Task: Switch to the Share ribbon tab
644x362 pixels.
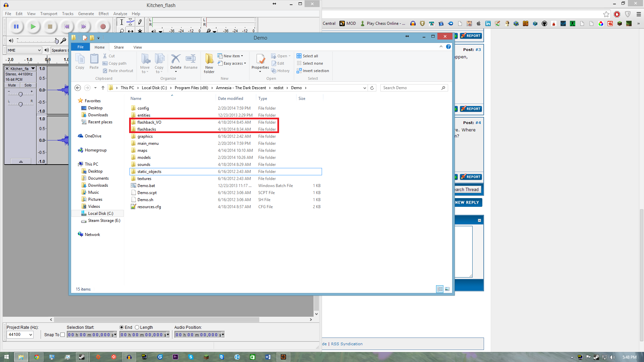Action: (118, 47)
